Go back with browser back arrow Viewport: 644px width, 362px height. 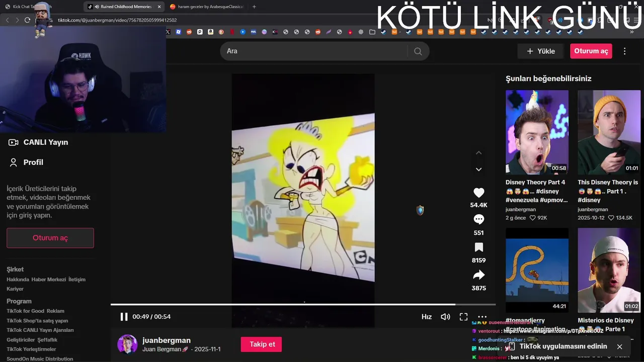[x=7, y=20]
